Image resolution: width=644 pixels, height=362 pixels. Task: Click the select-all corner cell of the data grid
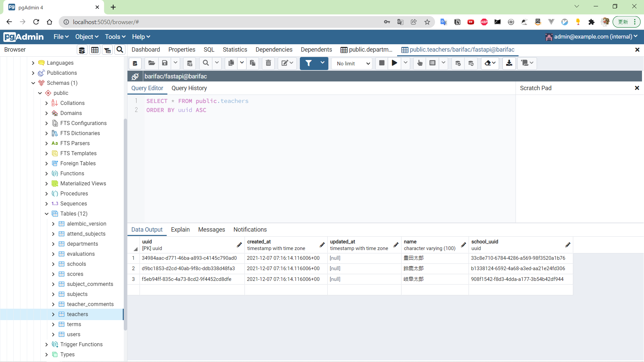[x=133, y=245]
